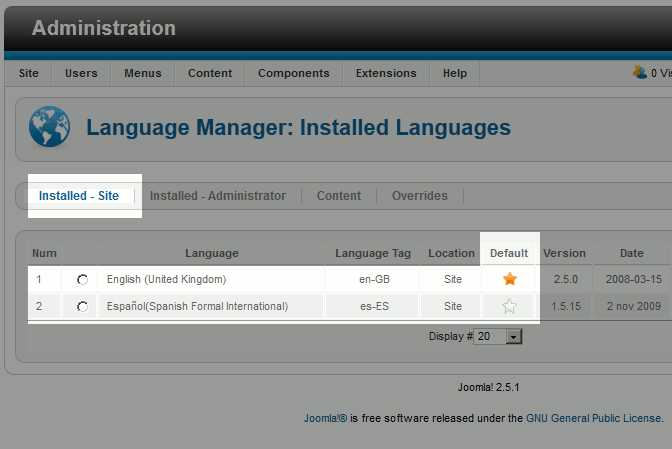Follow the GNU General Public License link
Screen dimensions: 672x449
pyautogui.click(x=592, y=418)
